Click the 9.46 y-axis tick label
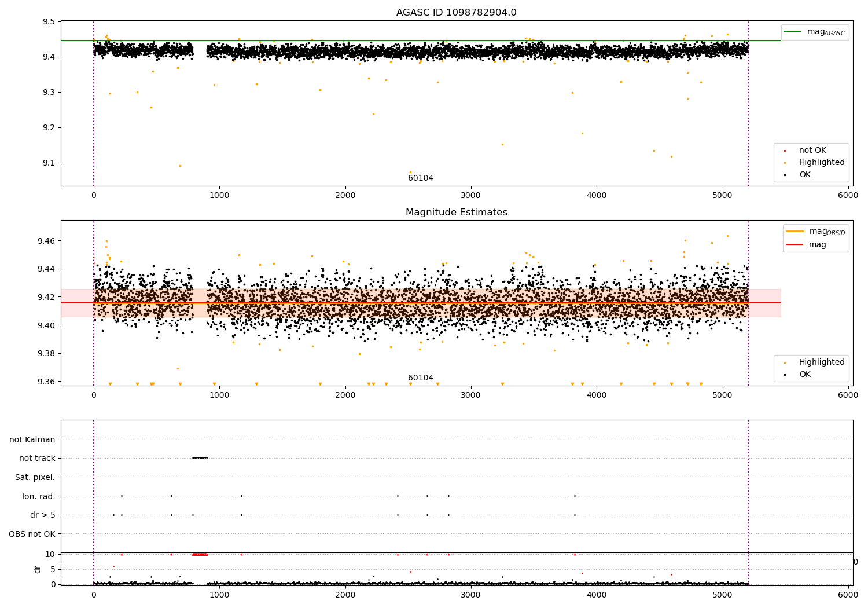This screenshot has width=868, height=608. pos(47,241)
